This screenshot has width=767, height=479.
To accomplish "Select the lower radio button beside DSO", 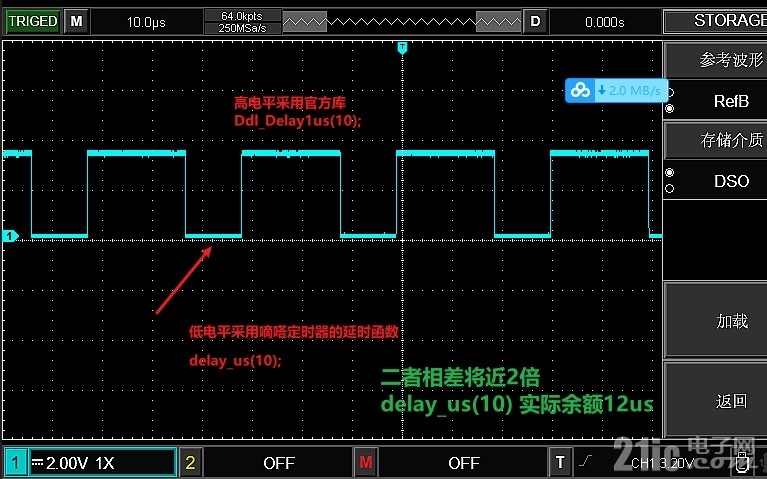I will [670, 188].
